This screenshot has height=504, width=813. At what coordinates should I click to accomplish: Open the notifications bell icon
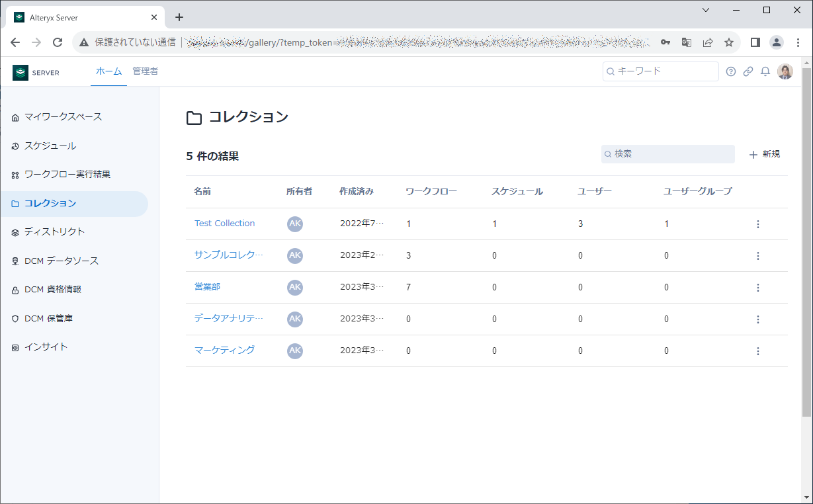765,71
